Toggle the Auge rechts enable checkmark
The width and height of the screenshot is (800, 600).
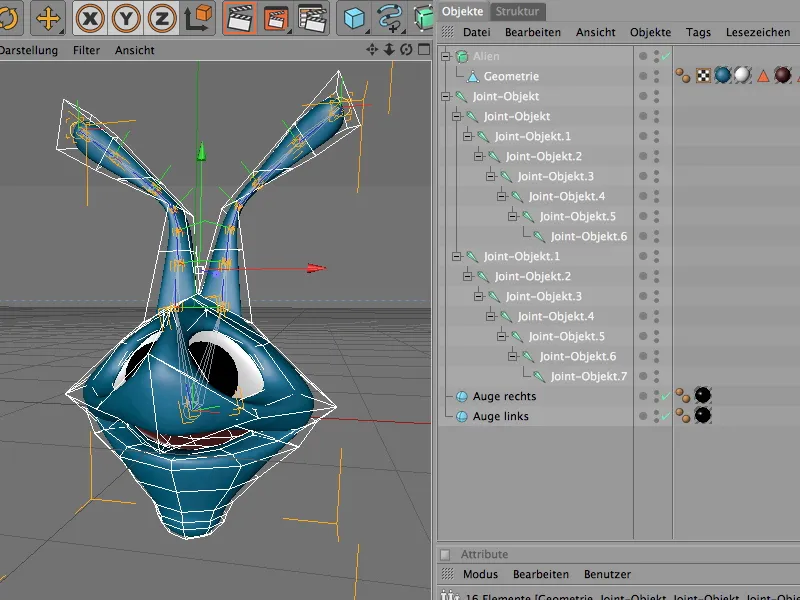coord(665,396)
